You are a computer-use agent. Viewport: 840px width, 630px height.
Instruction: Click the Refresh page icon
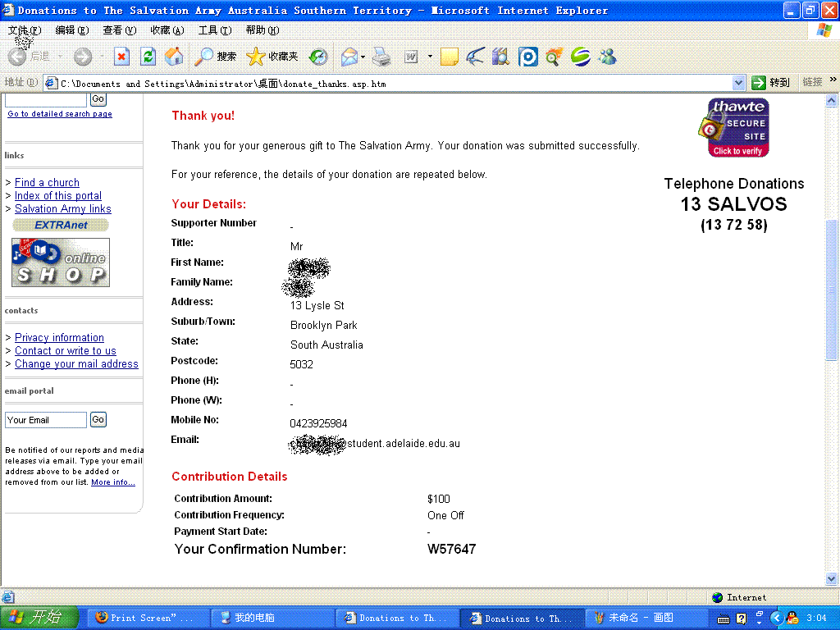tap(148, 57)
